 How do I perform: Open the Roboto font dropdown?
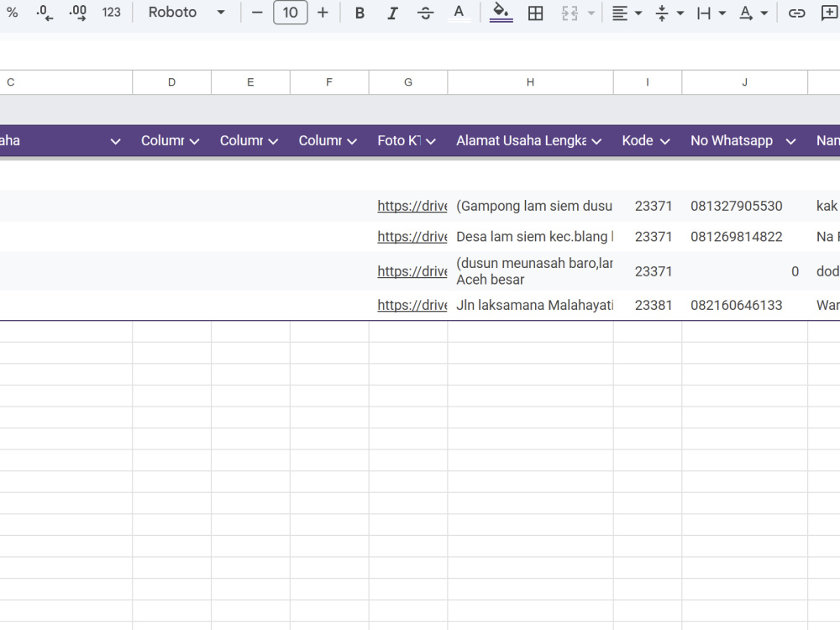click(186, 13)
